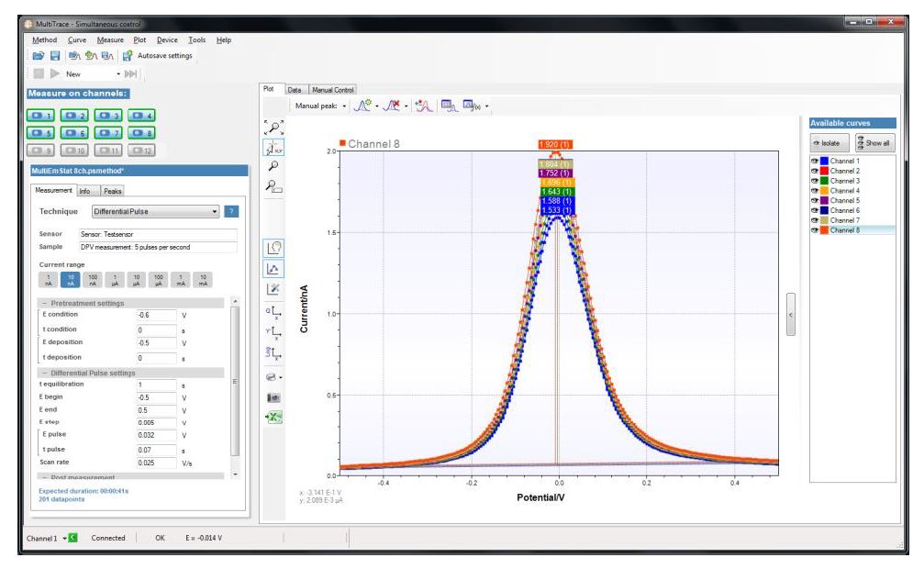Open the Curve menu

(76, 40)
